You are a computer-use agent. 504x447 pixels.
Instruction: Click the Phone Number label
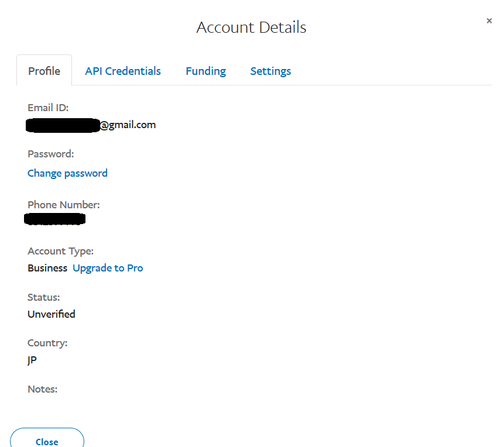(x=64, y=205)
